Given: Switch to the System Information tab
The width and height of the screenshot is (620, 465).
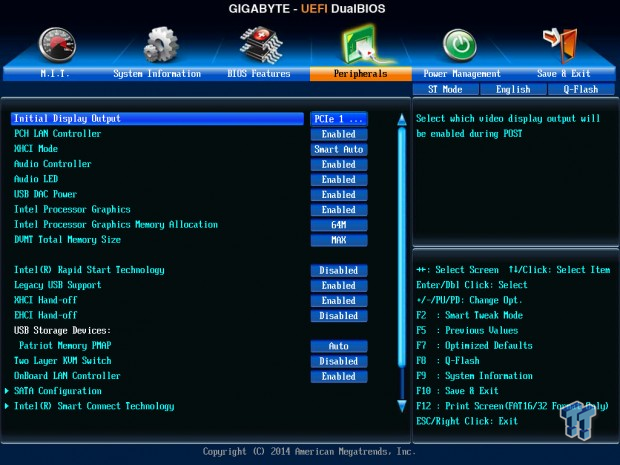Looking at the screenshot, I should [157, 74].
